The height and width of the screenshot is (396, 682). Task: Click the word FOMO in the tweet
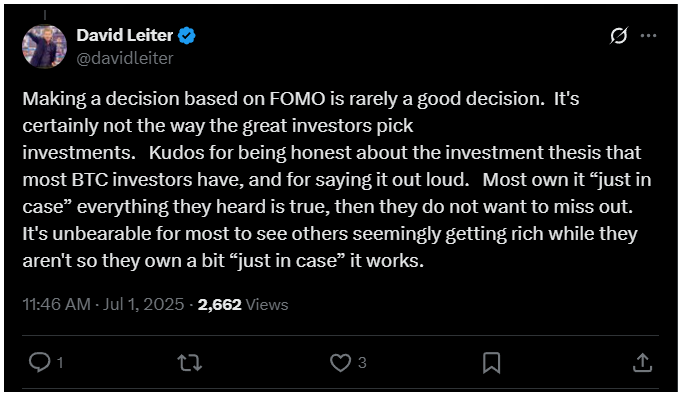click(297, 99)
